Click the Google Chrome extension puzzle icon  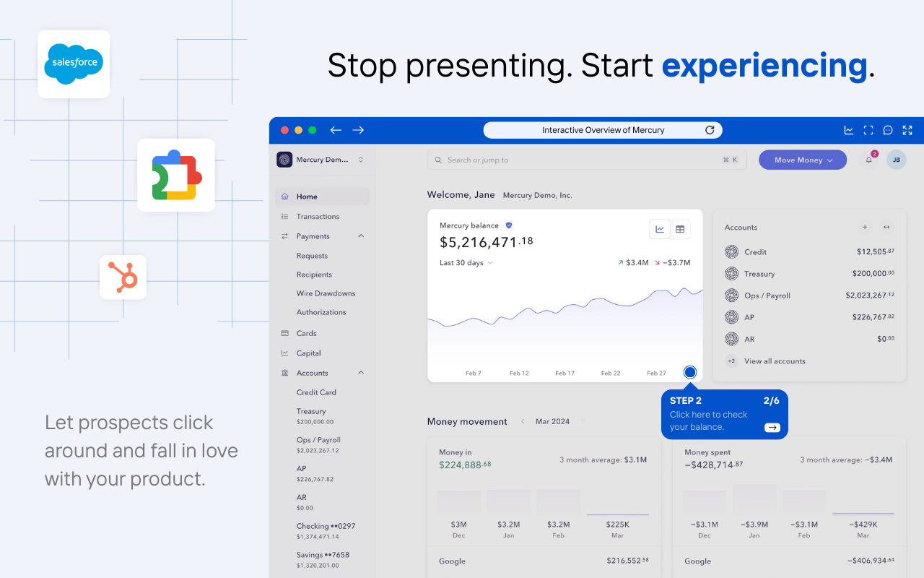pyautogui.click(x=176, y=175)
